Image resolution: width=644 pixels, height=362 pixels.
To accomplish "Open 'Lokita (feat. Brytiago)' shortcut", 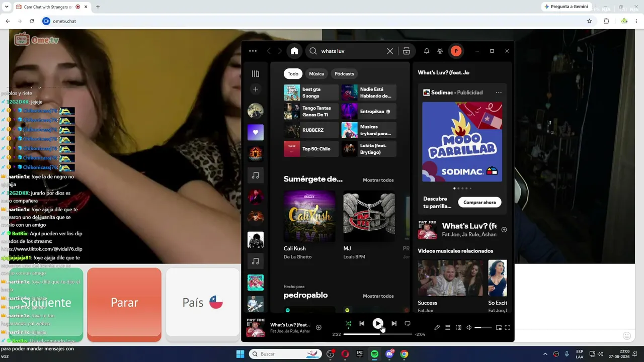I will [369, 149].
